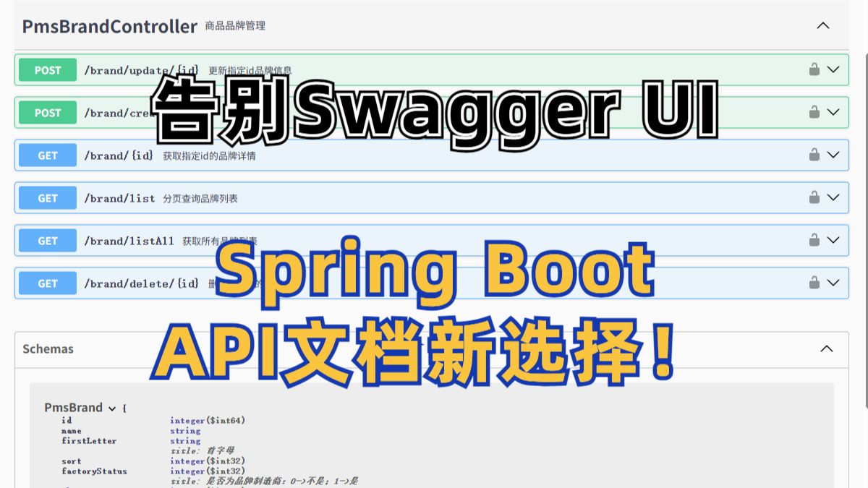Click the lock icon on /brand/listAll row
The image size is (868, 488).
(x=814, y=240)
